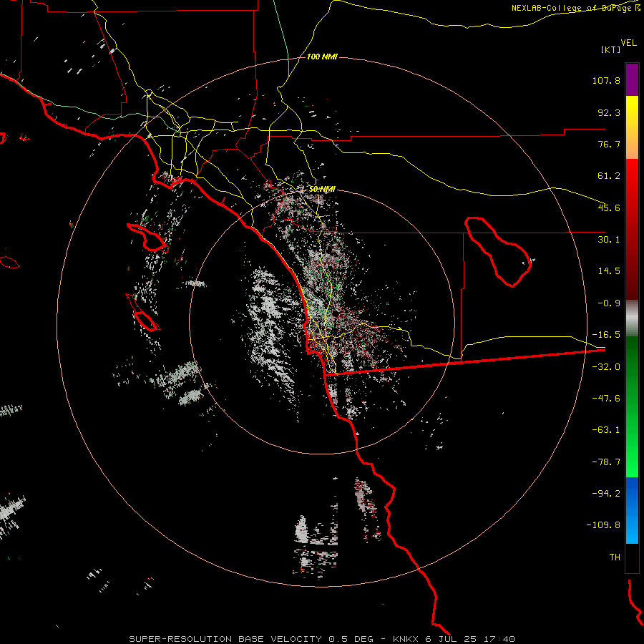
Task: Click the -47.6 legend value
Action: coord(606,399)
